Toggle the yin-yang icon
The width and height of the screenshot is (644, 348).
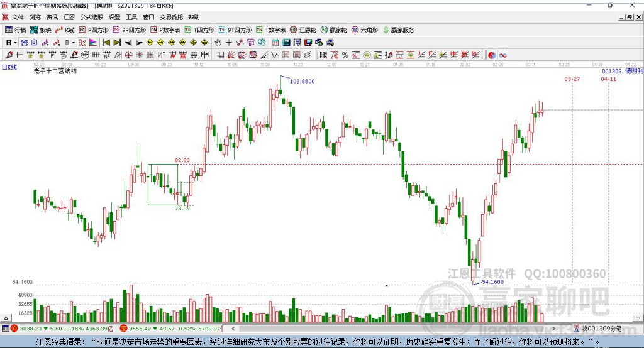tap(492, 55)
